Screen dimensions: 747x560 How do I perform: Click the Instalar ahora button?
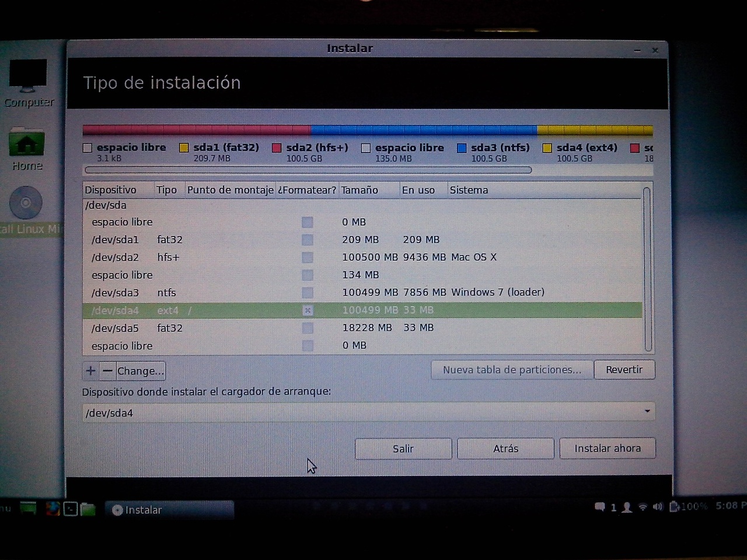607,449
